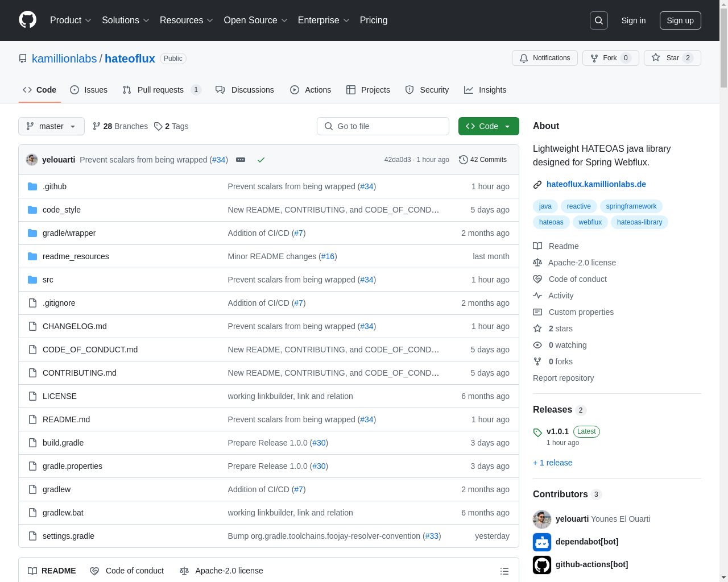The height and width of the screenshot is (582, 728).
Task: Open the LICENSE file
Action: pyautogui.click(x=59, y=396)
